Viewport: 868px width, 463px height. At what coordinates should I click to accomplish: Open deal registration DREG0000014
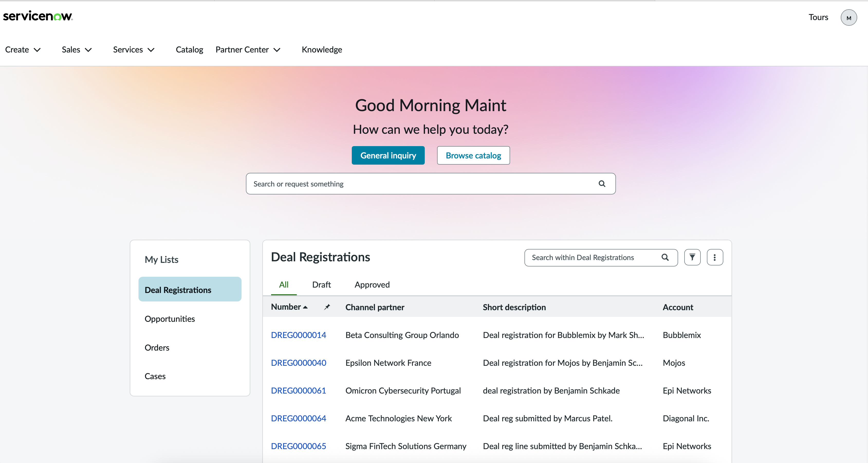299,335
